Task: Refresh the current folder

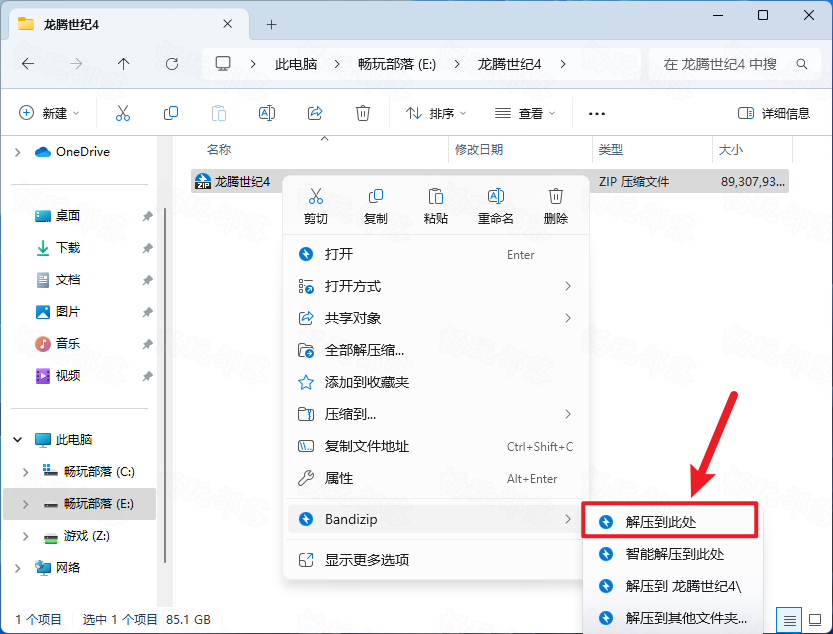Action: [x=172, y=64]
